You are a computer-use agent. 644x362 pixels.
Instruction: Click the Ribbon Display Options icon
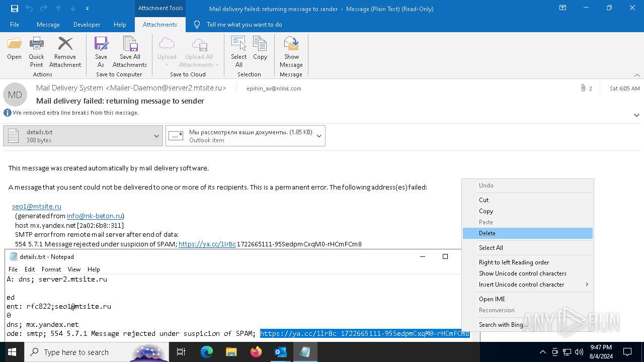[563, 8]
